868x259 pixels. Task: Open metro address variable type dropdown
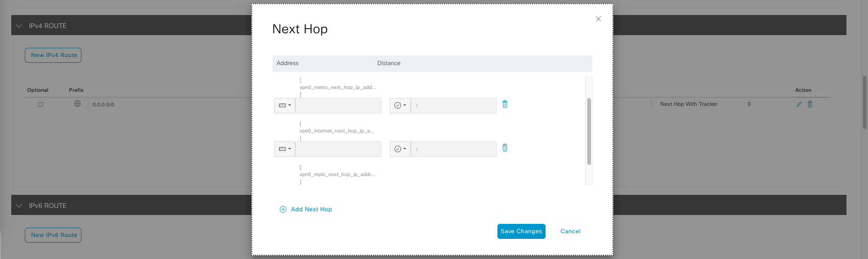coord(284,105)
